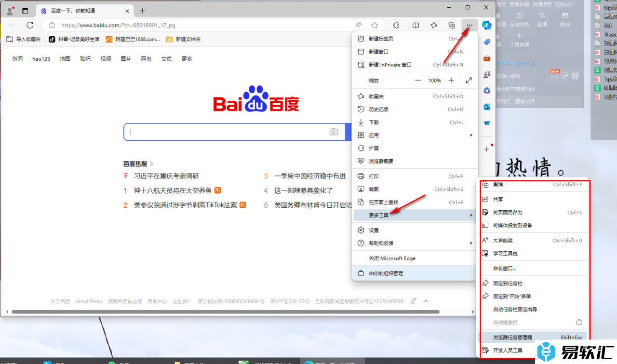The height and width of the screenshot is (364, 617).
Task: Open 阿里巴巴1688.com bookmark
Action: [x=133, y=40]
